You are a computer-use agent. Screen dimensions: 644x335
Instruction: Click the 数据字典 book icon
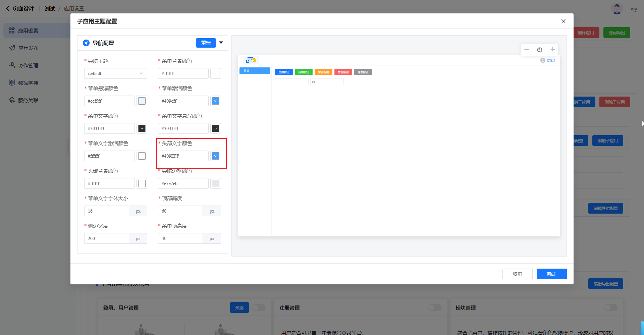pyautogui.click(x=12, y=83)
